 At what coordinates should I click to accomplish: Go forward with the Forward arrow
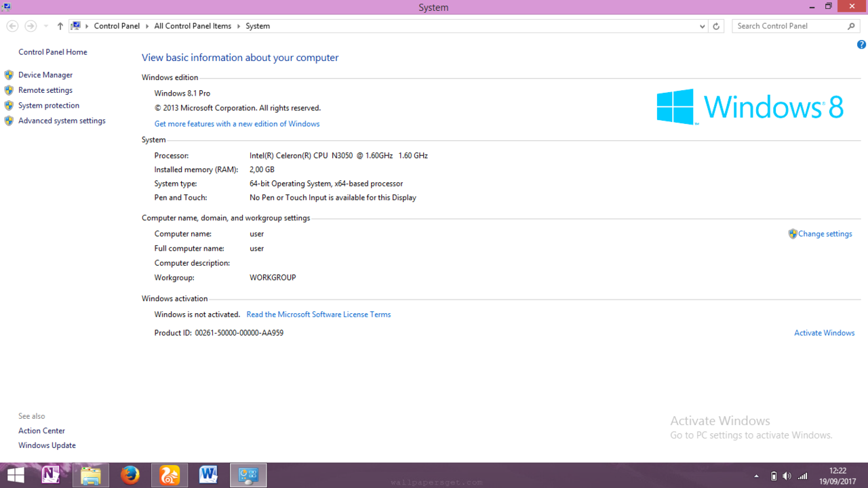[31, 26]
